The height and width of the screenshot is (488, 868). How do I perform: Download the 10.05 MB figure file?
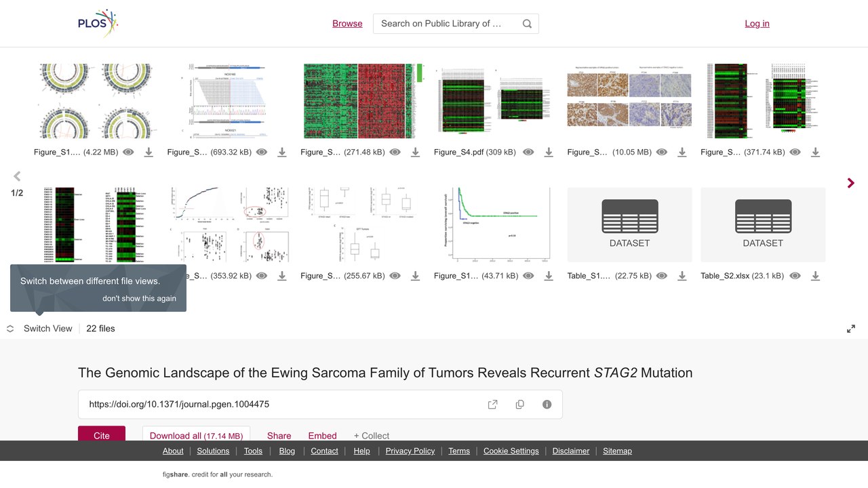tap(682, 152)
